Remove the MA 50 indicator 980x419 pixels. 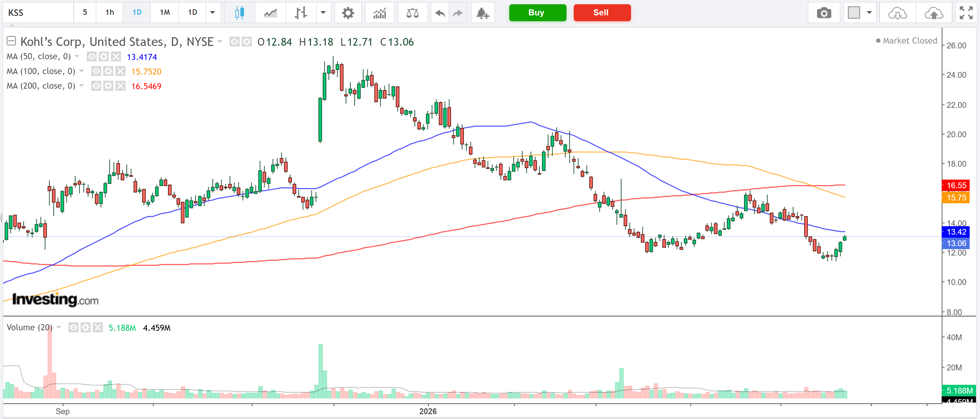point(116,57)
